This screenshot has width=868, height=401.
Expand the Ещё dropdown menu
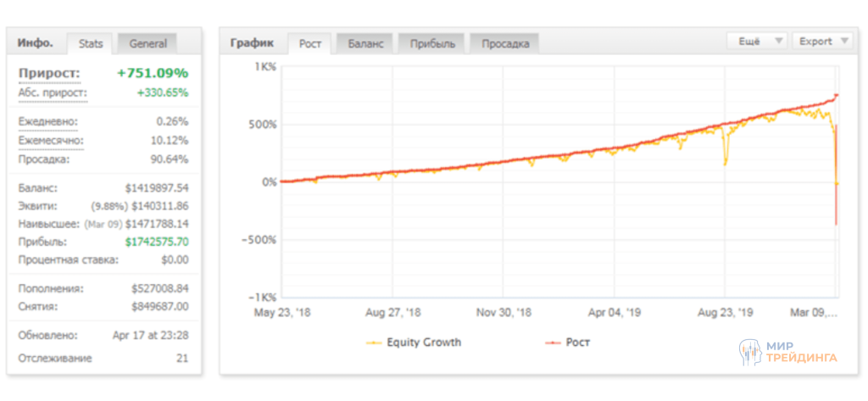coord(757,41)
